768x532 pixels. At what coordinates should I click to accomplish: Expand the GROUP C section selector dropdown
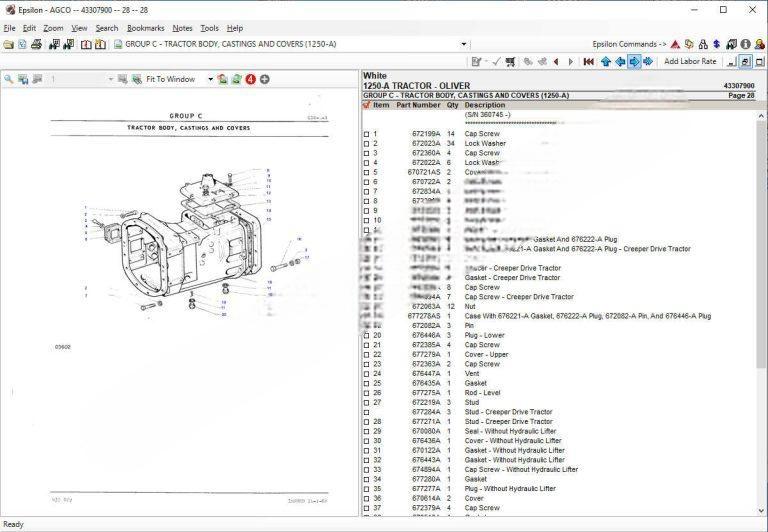463,44
